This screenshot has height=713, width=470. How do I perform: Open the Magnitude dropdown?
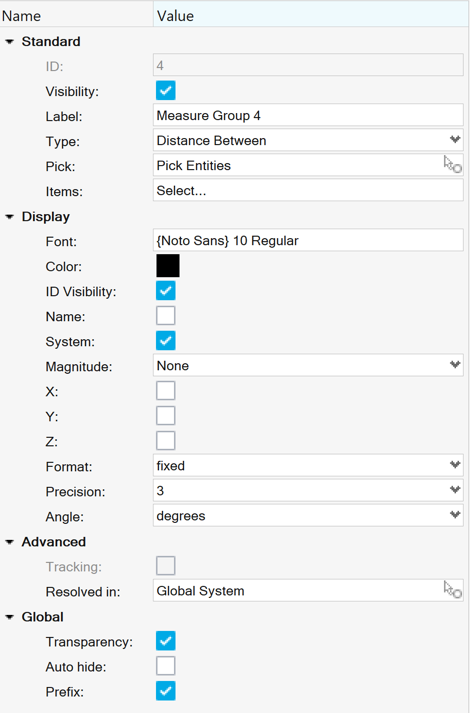point(308,365)
